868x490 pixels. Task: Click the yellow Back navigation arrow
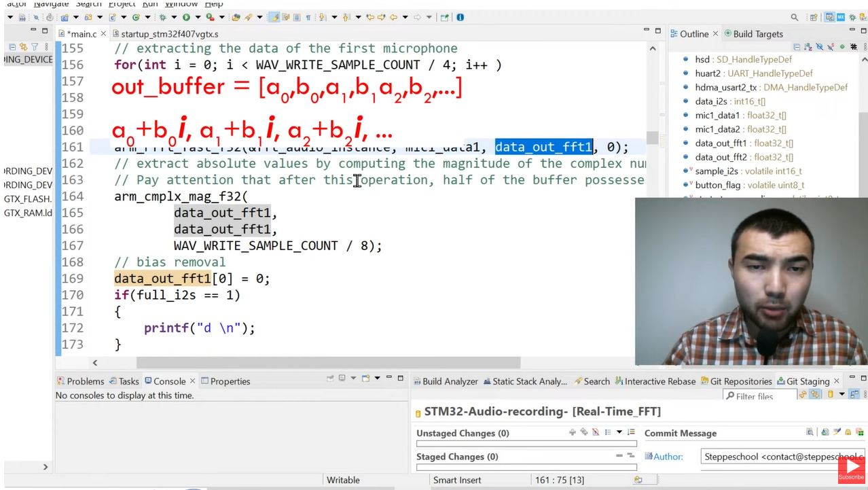click(x=393, y=17)
